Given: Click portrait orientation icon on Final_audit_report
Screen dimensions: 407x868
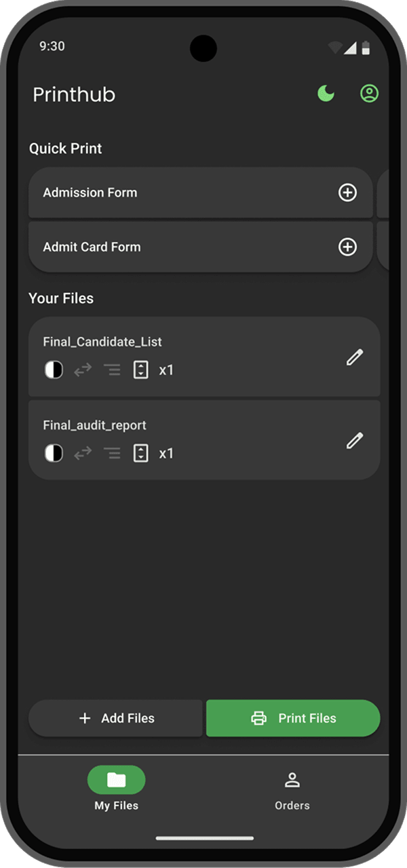Looking at the screenshot, I should (140, 454).
